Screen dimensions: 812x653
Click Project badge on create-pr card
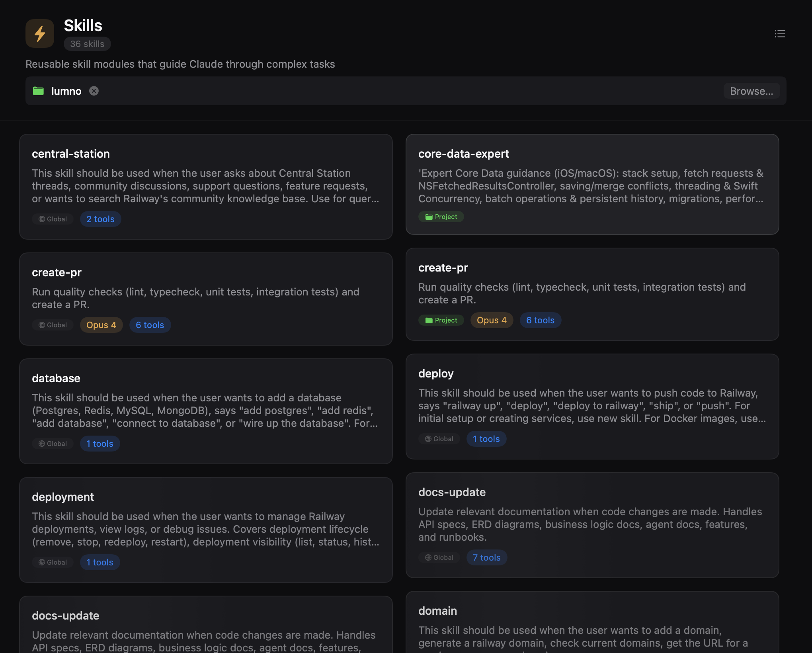click(441, 320)
